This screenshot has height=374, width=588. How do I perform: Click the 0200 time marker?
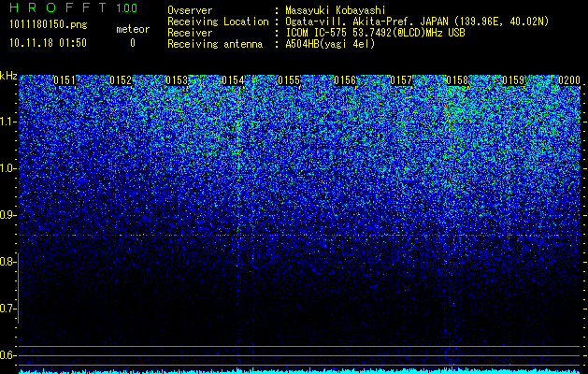tap(569, 80)
